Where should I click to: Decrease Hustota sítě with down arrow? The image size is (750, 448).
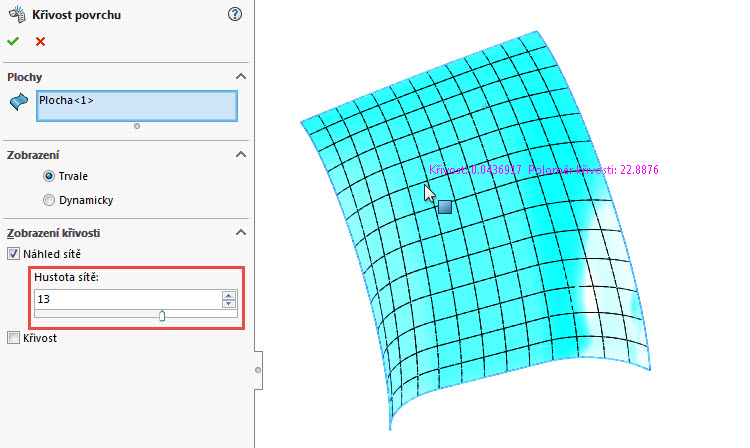coord(229,304)
